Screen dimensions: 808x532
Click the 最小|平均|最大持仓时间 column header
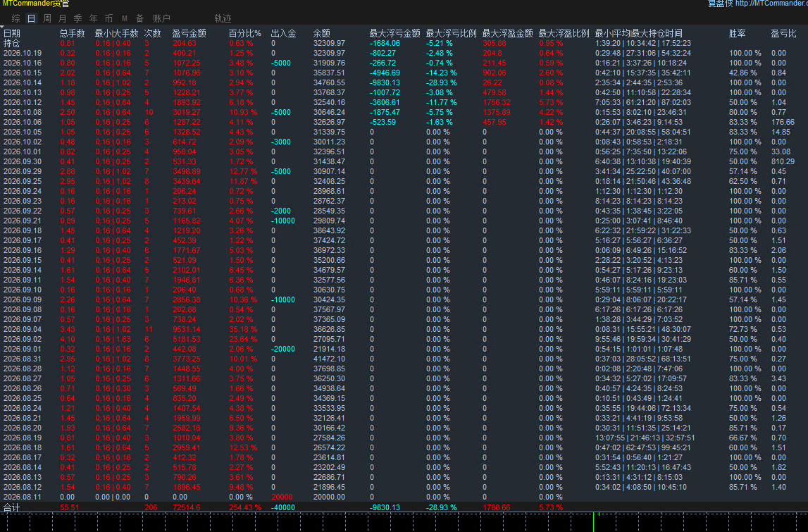pyautogui.click(x=638, y=34)
